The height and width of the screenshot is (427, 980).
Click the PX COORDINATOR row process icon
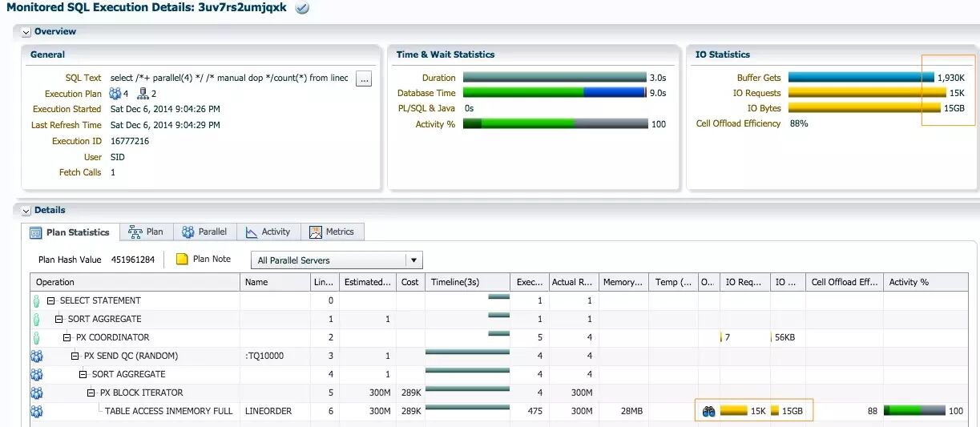[36, 338]
